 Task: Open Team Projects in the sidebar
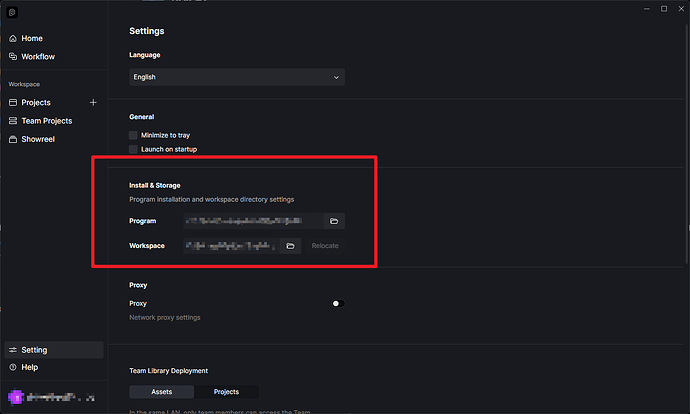coord(46,120)
